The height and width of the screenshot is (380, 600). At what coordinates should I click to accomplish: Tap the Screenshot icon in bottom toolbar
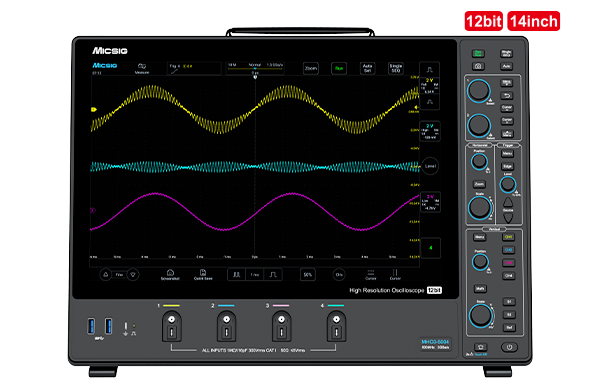coord(170,274)
